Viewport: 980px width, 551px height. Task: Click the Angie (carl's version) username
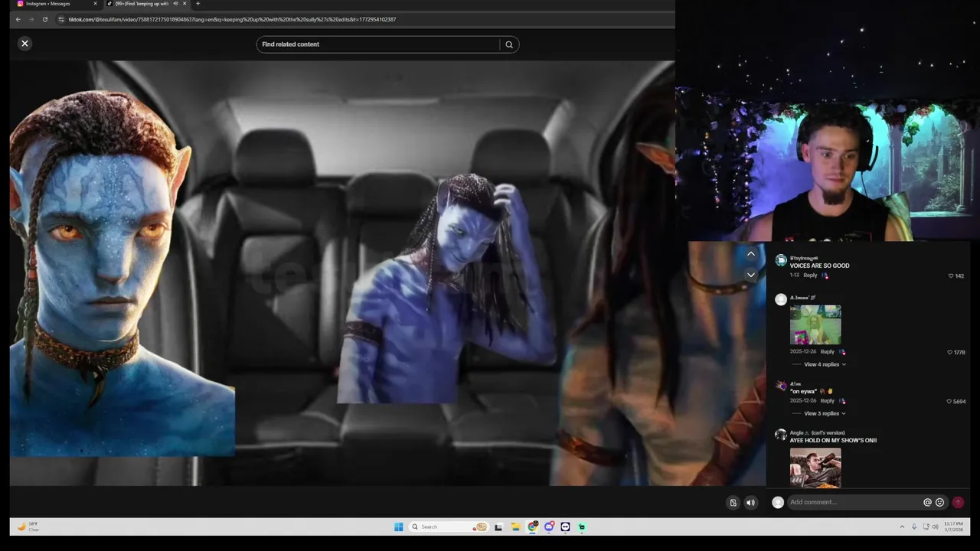coord(818,433)
